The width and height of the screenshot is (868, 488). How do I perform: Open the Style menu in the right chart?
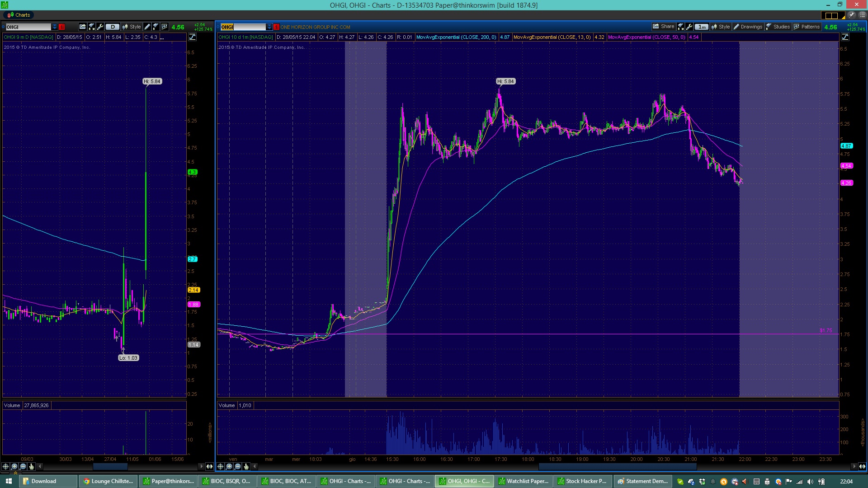[x=721, y=27]
